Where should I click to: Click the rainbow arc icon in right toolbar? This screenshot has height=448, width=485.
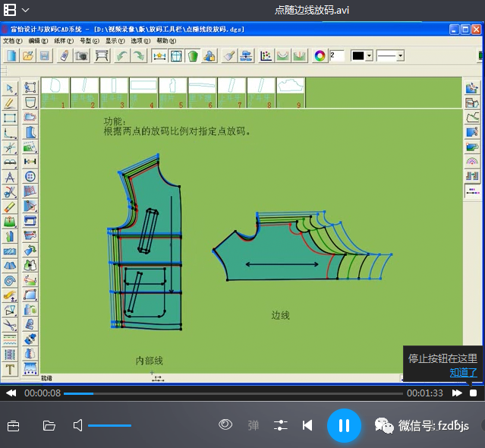472,161
